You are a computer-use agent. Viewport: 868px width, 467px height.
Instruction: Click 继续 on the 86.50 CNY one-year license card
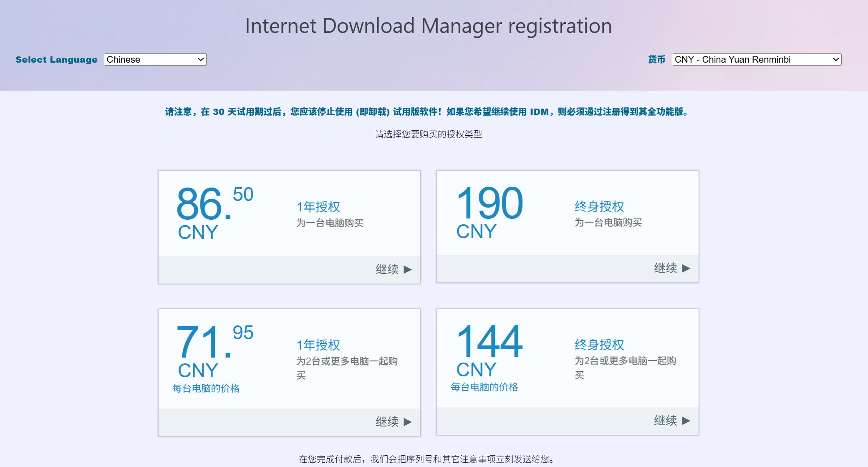click(387, 269)
